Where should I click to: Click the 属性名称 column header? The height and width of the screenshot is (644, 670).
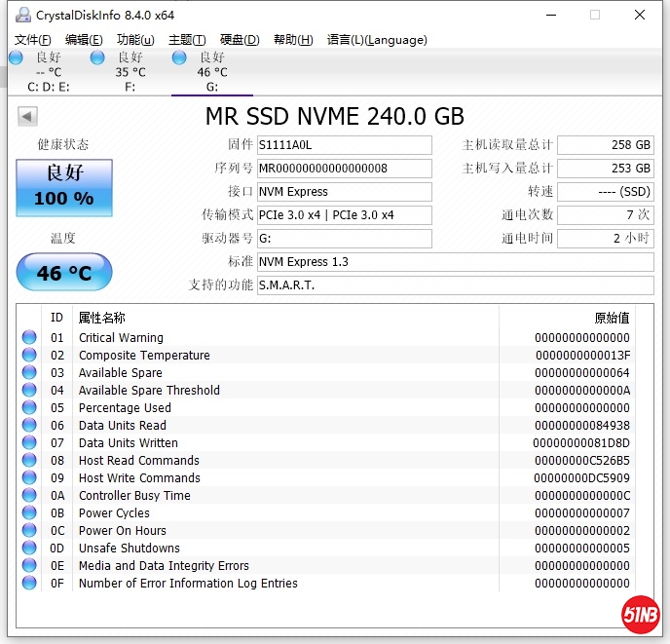point(102,318)
